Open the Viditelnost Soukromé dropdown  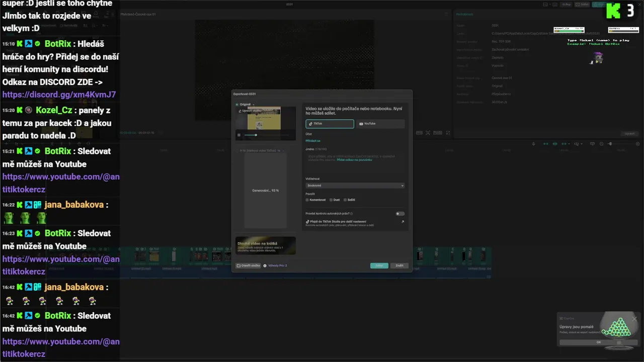355,186
